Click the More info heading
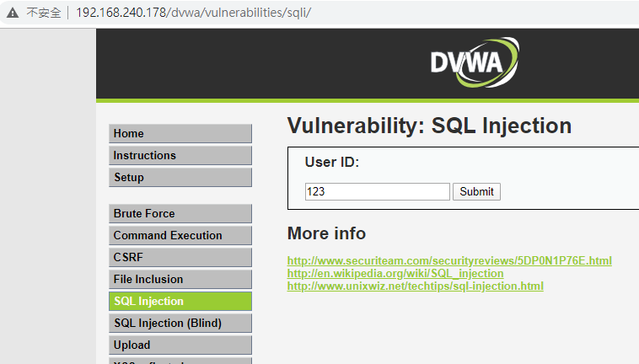Image resolution: width=639 pixels, height=364 pixels. [x=326, y=233]
